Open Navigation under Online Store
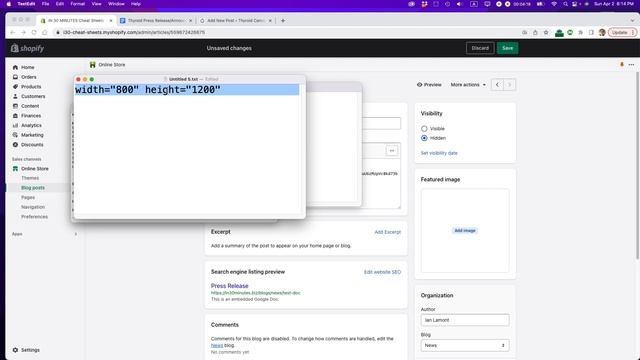This screenshot has width=640, height=360. coord(33,207)
